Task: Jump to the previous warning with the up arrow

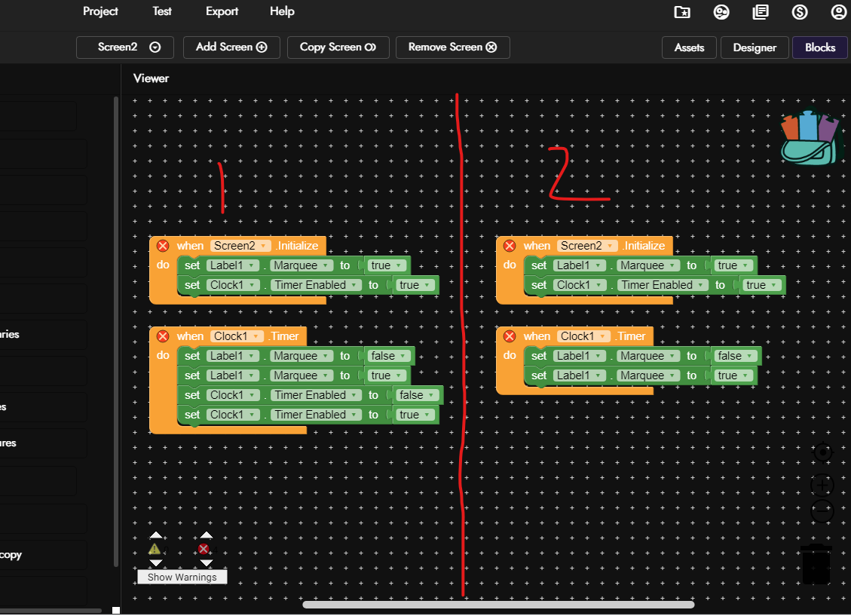Action: [155, 535]
